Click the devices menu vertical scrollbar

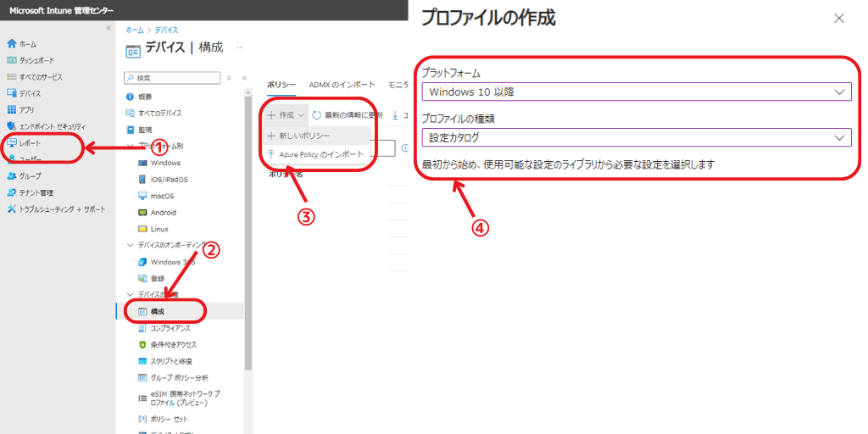[248, 232]
